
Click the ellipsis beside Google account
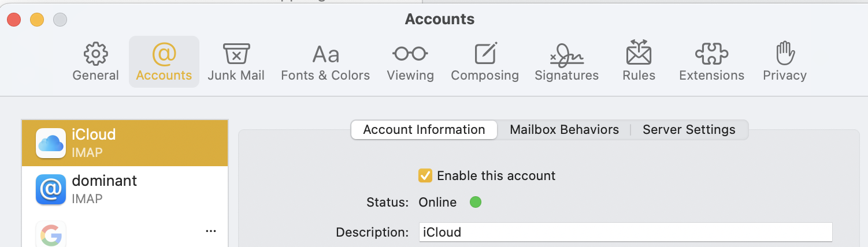pos(211,231)
